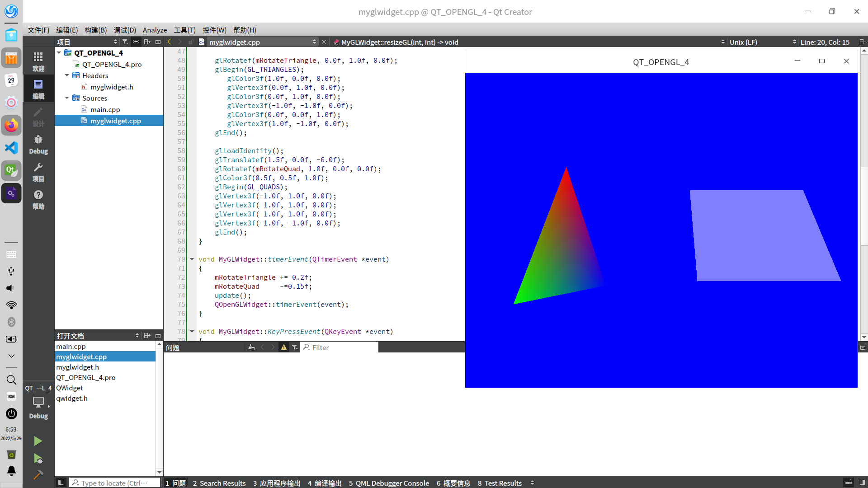Image resolution: width=868 pixels, height=488 pixels.
Task: Start debugging with the Run Debug icon
Action: tap(38, 459)
